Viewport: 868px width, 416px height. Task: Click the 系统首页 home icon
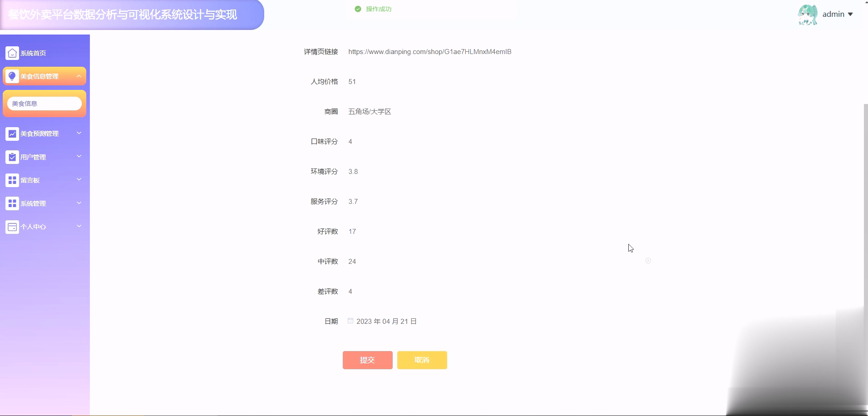pyautogui.click(x=12, y=53)
